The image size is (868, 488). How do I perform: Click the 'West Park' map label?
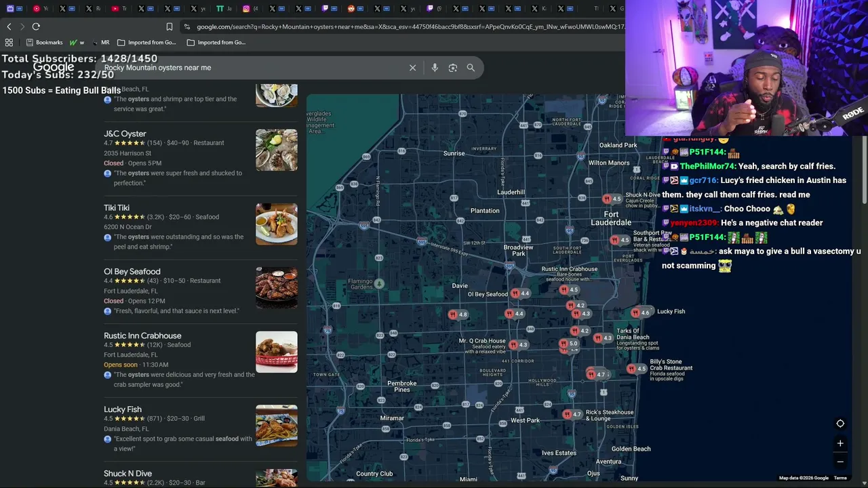coord(525,420)
